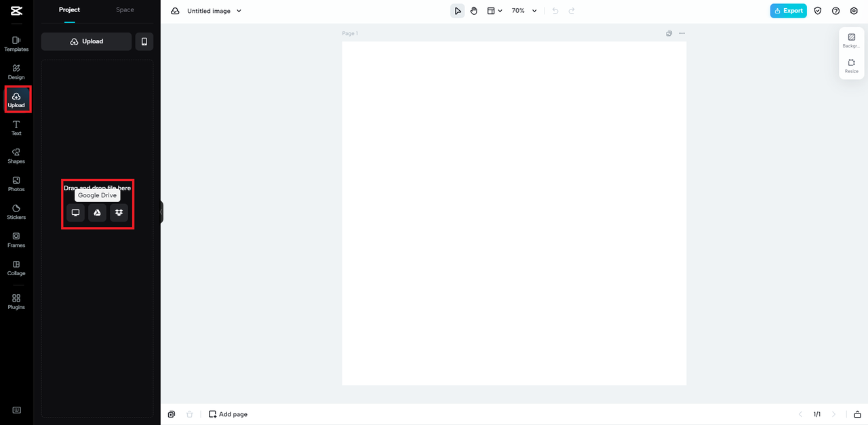Open the Plugins panel
The image size is (868, 425).
click(16, 302)
